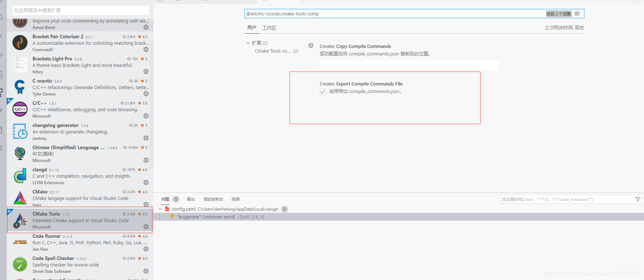Open the CMake Tools extension entry

click(x=80, y=220)
